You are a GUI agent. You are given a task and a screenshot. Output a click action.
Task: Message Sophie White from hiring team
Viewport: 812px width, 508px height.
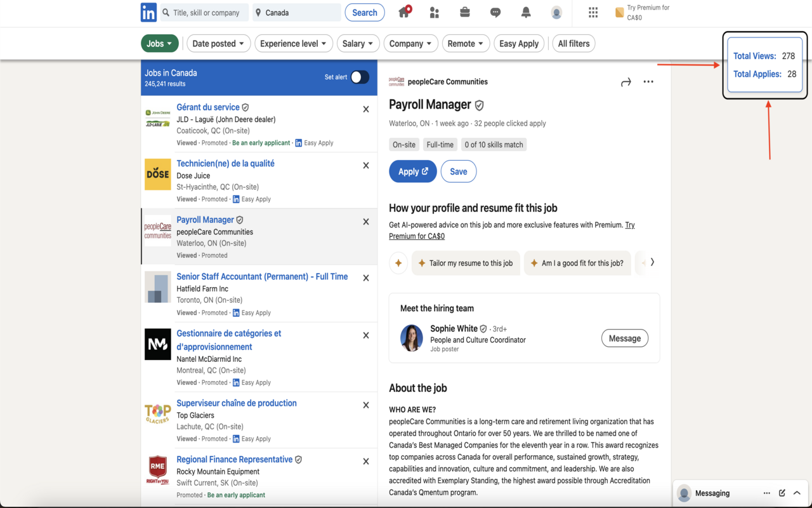click(x=624, y=338)
